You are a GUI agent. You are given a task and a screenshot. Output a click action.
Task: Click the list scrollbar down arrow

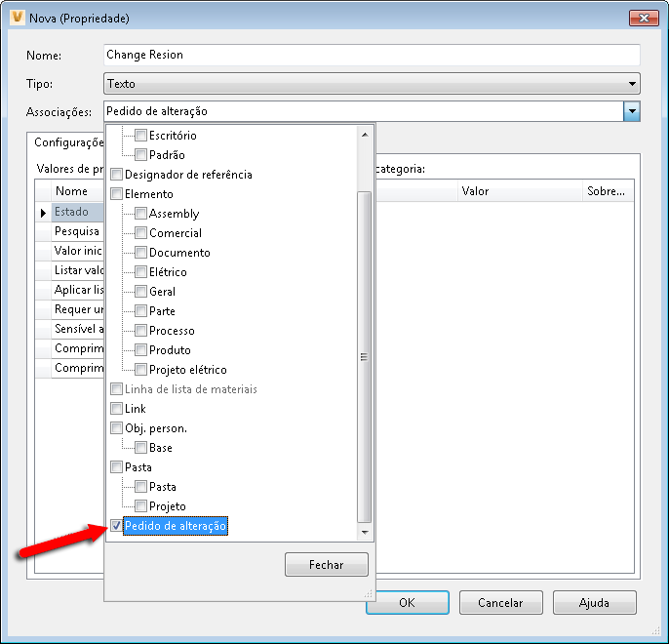click(365, 532)
